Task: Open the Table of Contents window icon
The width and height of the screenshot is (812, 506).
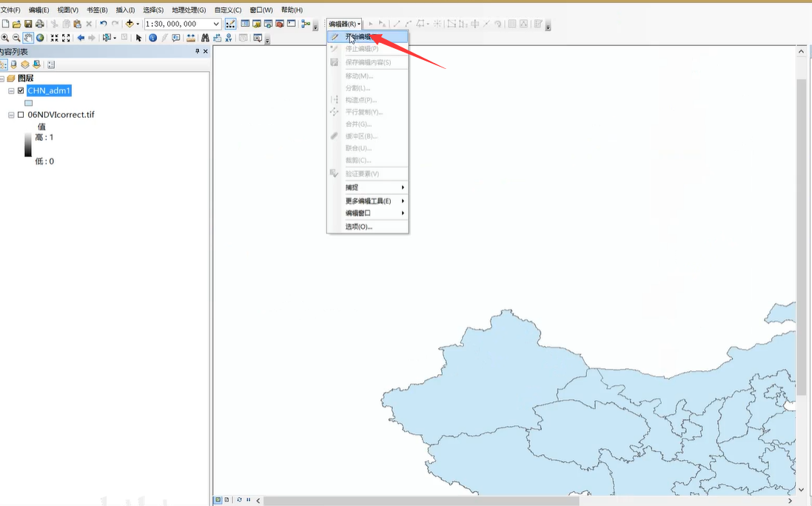Action: [x=245, y=24]
